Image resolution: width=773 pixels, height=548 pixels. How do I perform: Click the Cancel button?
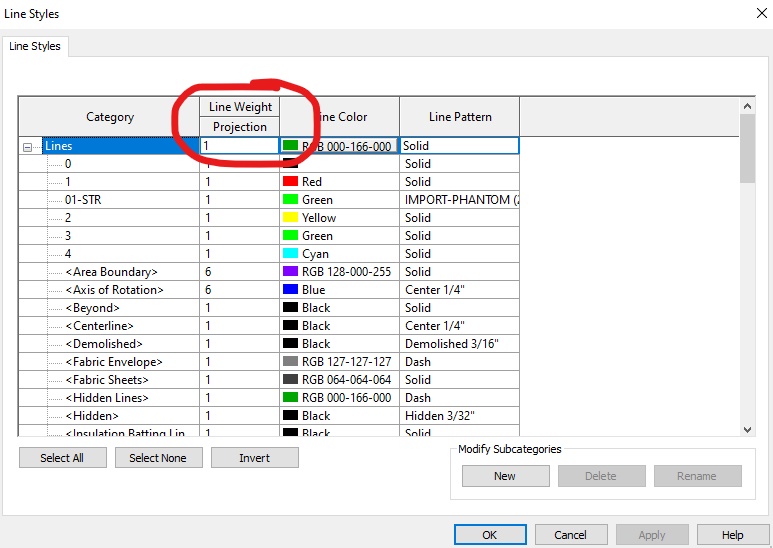(x=571, y=535)
